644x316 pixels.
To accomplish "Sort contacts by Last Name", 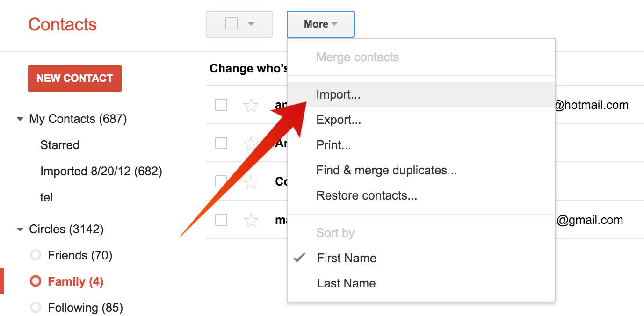I will (346, 283).
